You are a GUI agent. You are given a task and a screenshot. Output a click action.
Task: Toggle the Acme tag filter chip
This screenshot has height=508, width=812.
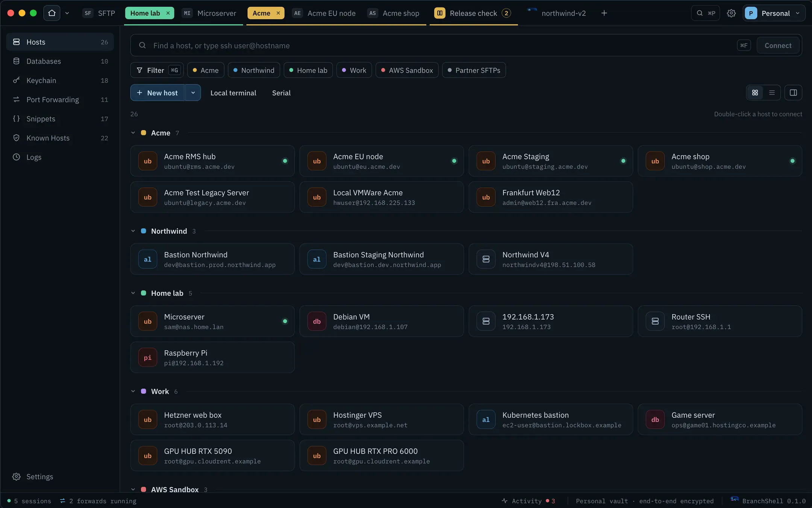[206, 70]
